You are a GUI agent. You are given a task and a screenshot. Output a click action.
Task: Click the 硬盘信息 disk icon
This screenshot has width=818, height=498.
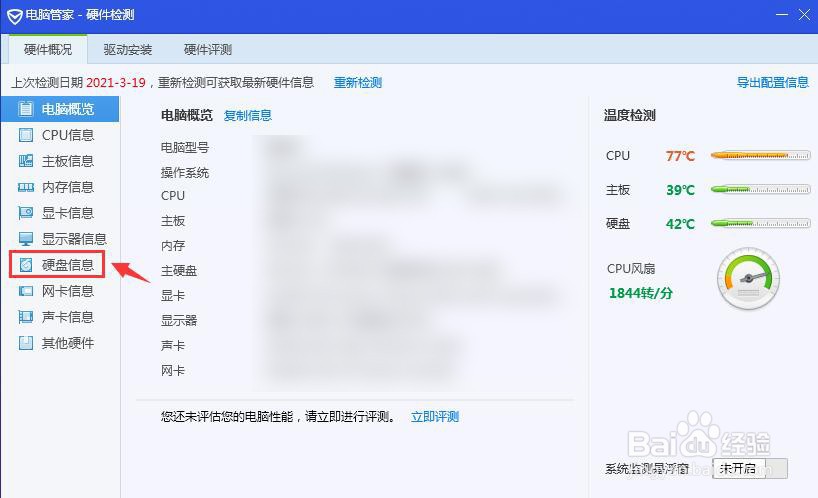click(x=25, y=265)
